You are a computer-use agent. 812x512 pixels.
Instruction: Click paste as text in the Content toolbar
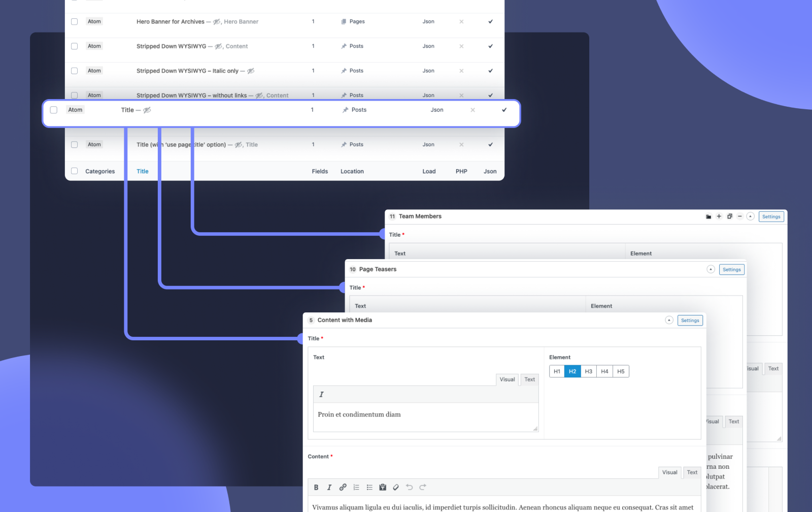[382, 487]
